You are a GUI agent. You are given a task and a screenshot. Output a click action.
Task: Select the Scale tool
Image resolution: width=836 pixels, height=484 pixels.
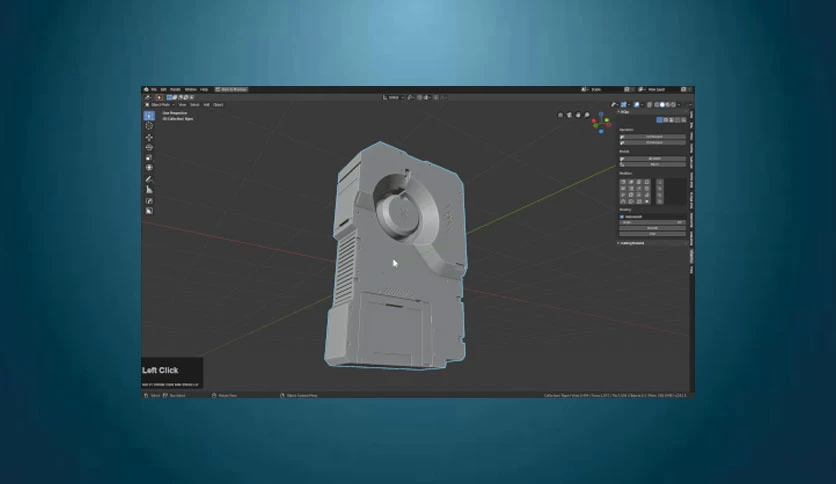click(x=149, y=157)
